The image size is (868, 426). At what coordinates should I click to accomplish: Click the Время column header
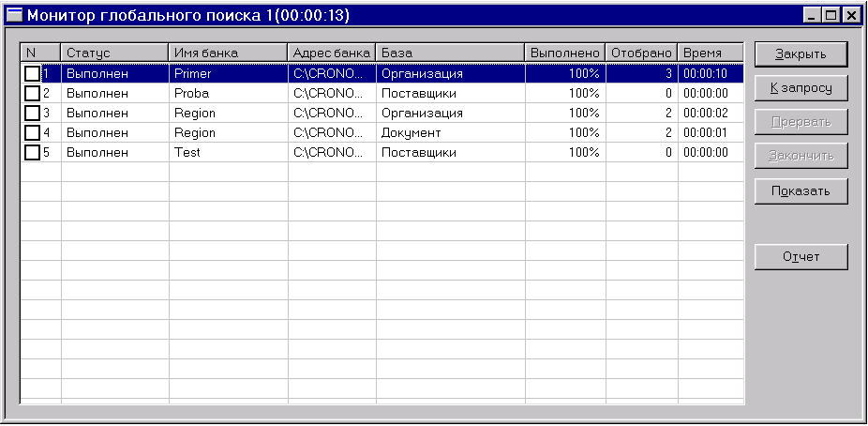pyautogui.click(x=711, y=53)
